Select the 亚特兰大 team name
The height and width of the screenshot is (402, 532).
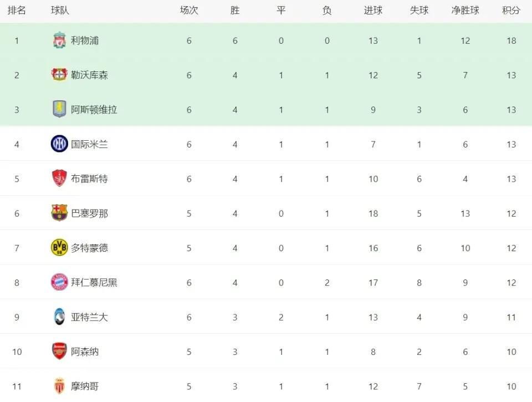tap(90, 317)
